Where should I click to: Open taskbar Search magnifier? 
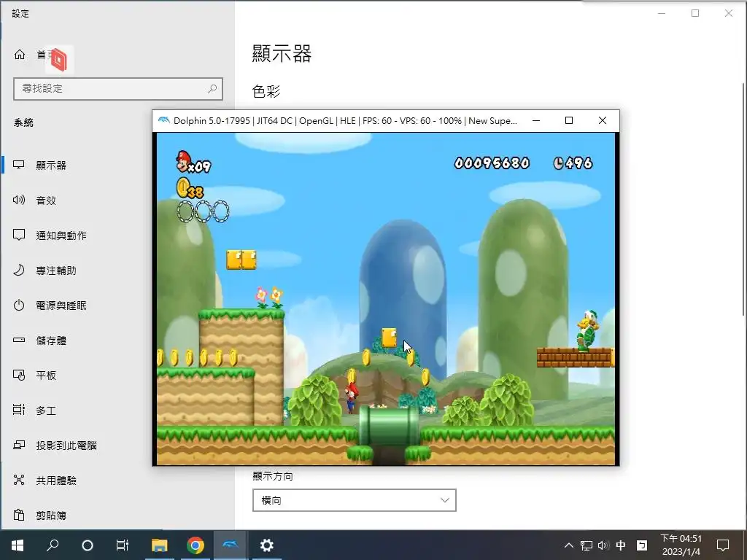point(53,545)
